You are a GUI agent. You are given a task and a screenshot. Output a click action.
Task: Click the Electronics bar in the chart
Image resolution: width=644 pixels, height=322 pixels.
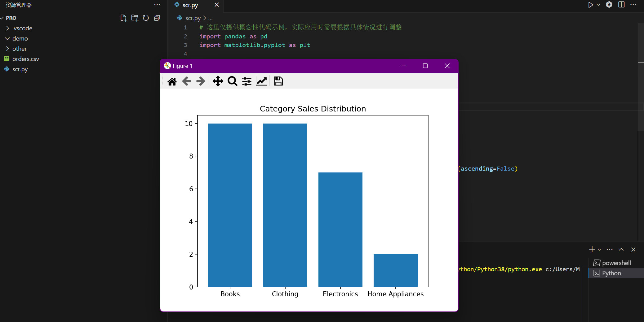[x=340, y=229]
